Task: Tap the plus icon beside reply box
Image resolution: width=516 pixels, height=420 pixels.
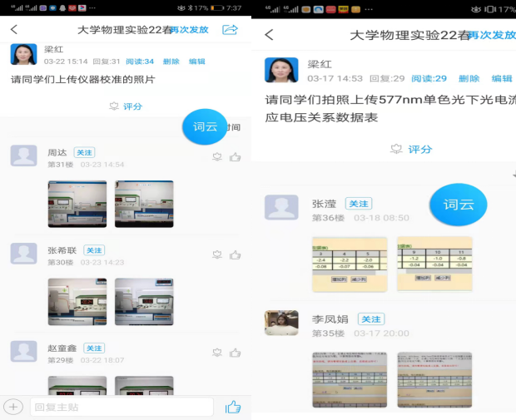Action: [x=13, y=407]
